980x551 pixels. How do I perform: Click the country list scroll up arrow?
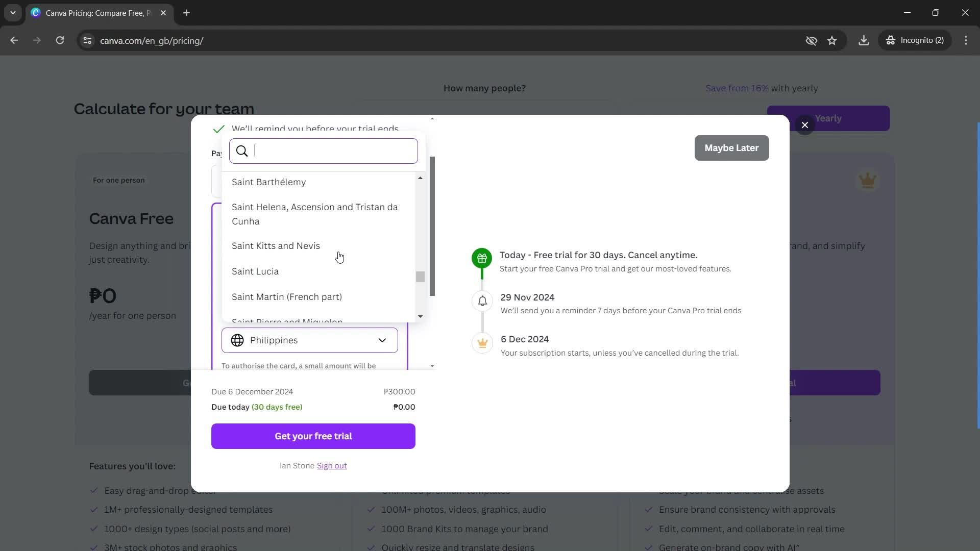(420, 178)
